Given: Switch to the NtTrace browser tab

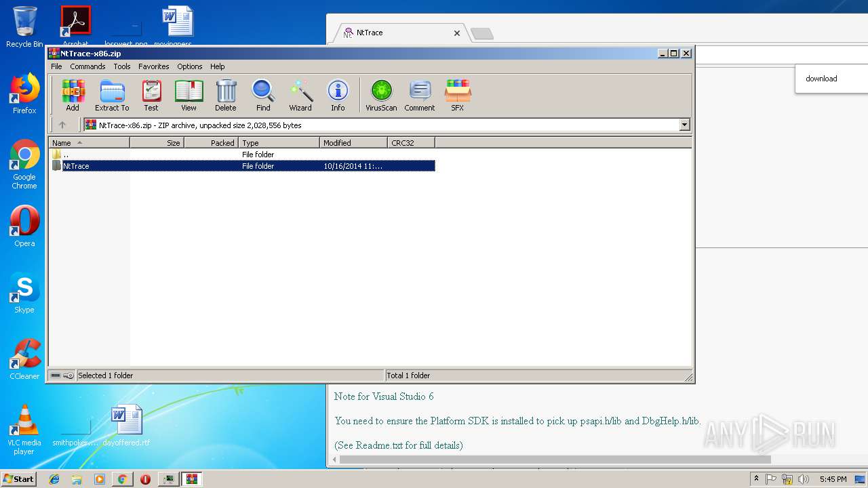Looking at the screenshot, I should coord(400,33).
